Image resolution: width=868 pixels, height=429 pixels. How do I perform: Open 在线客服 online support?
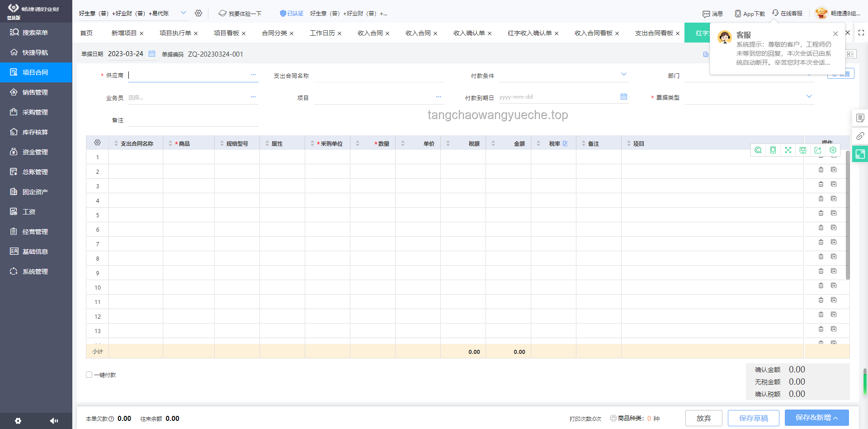787,13
